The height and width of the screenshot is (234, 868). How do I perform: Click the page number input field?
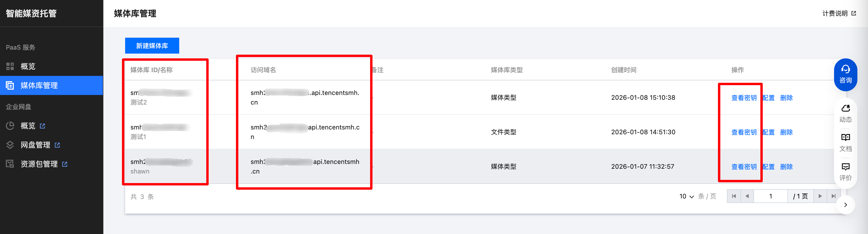[770, 196]
